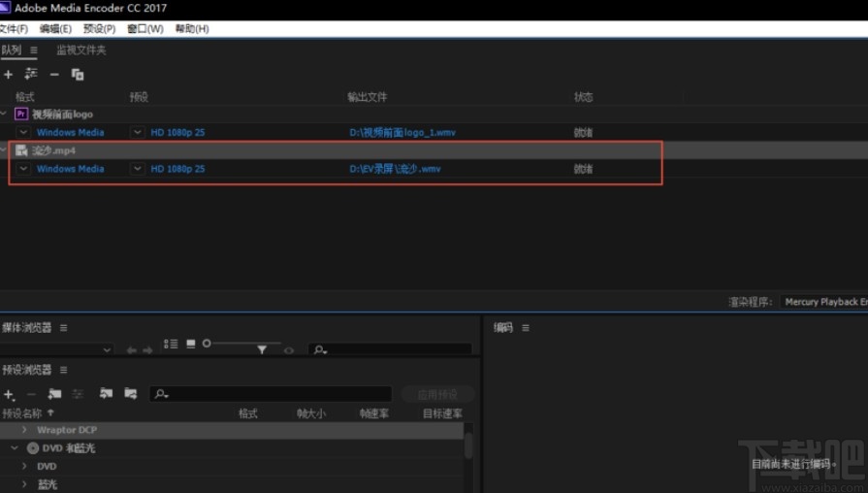868x493 pixels.
Task: Open the queue's add output settings icon
Action: 31,74
